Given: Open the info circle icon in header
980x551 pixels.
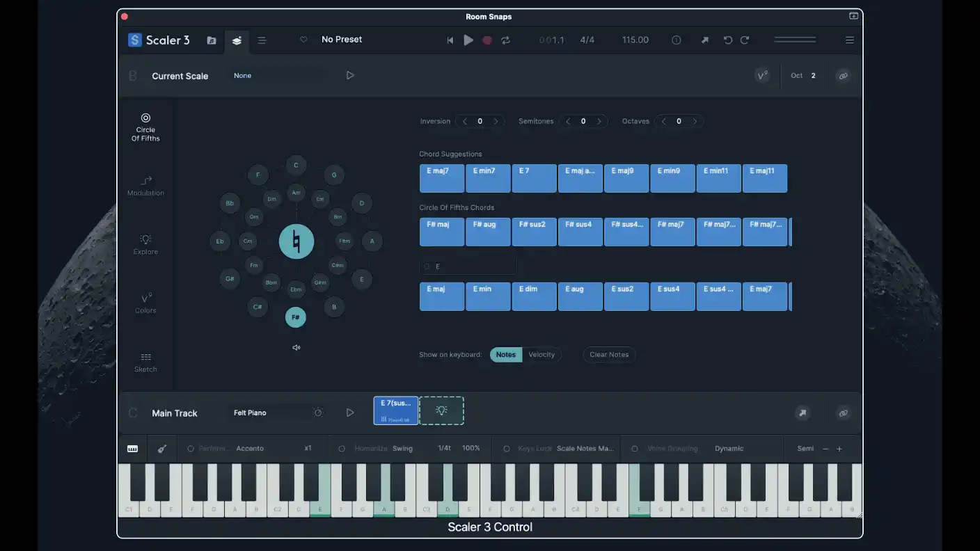Looking at the screenshot, I should (x=677, y=40).
